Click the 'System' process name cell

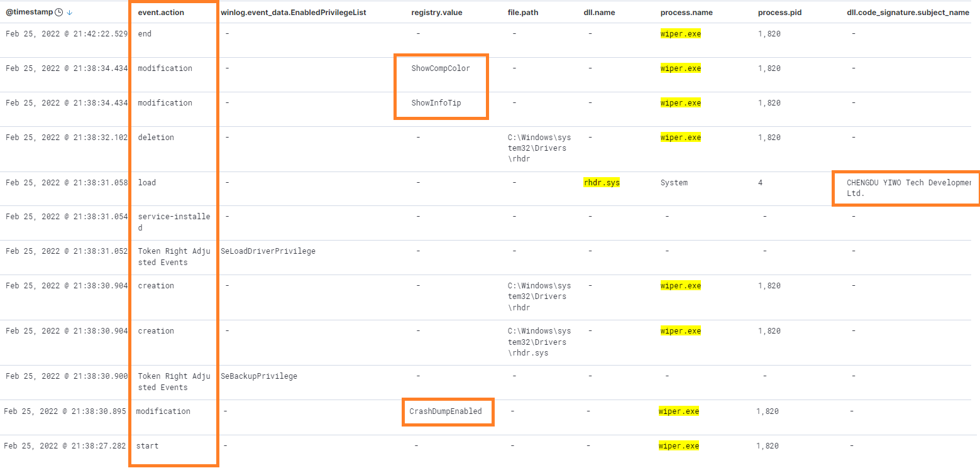[x=674, y=183]
